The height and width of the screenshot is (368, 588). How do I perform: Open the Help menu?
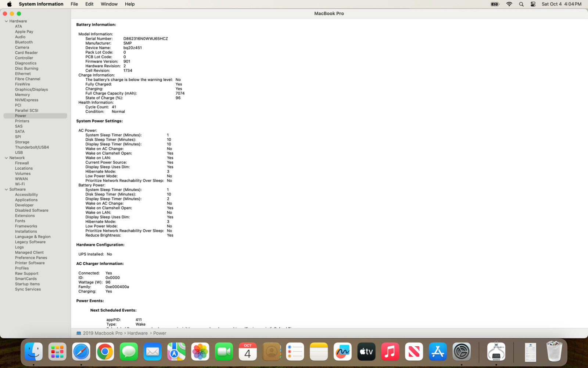coord(130,4)
